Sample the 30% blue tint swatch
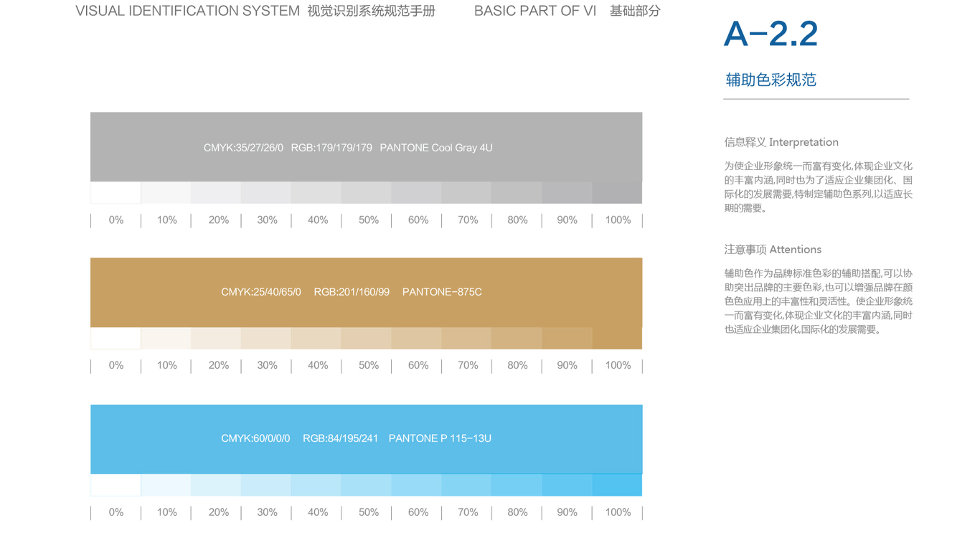Image resolution: width=980 pixels, height=551 pixels. pos(266,485)
